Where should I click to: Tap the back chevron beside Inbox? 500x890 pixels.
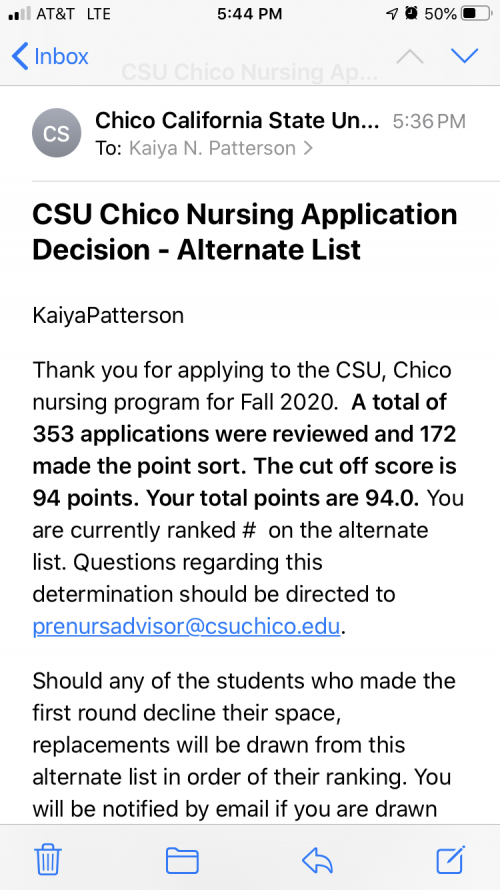(20, 57)
